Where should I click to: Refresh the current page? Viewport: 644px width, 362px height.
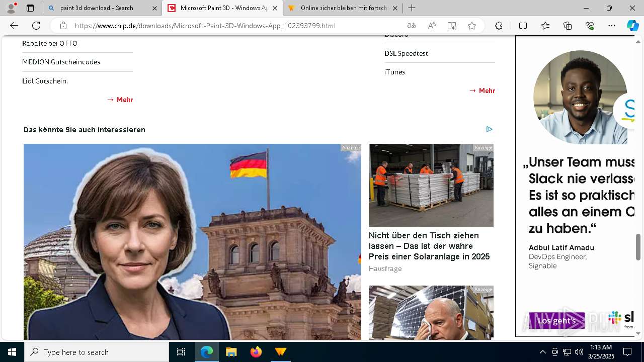(x=36, y=26)
